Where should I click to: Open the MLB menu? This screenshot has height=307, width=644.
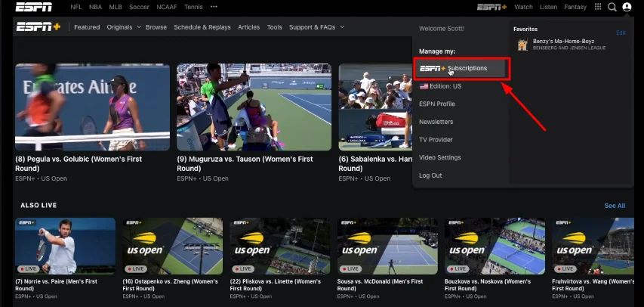pyautogui.click(x=116, y=7)
